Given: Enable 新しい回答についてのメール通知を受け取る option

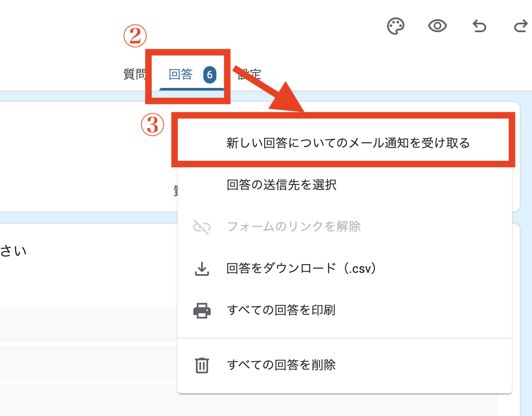Looking at the screenshot, I should click(x=348, y=143).
